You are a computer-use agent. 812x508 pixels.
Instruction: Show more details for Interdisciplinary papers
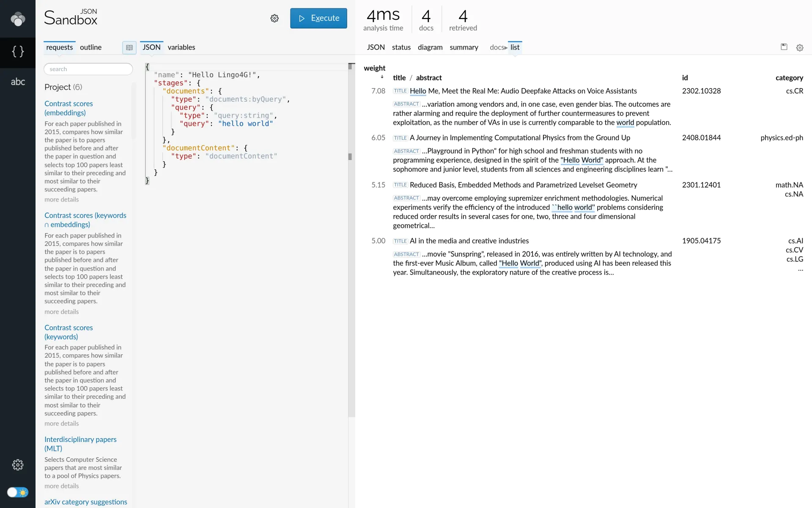coord(62,486)
